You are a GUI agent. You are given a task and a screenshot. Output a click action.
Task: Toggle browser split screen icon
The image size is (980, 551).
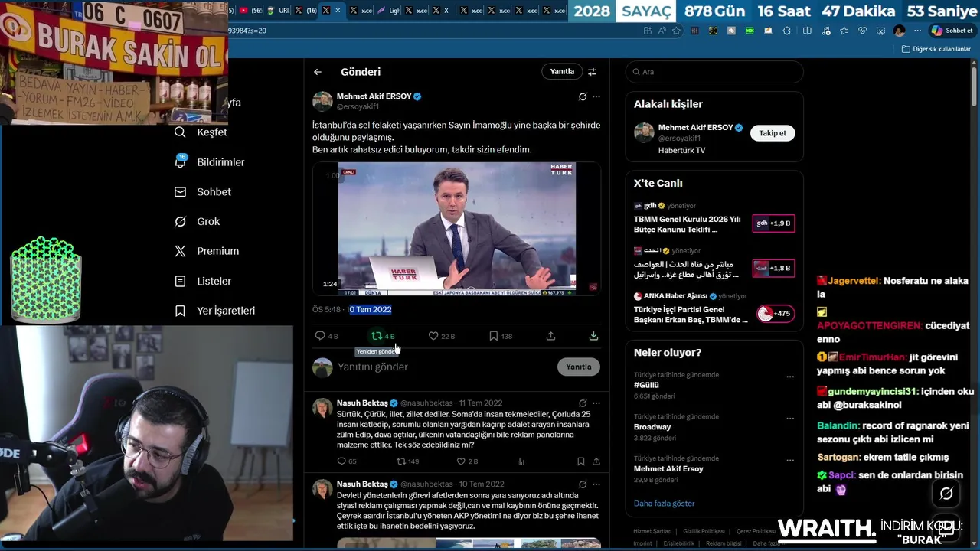click(x=807, y=31)
